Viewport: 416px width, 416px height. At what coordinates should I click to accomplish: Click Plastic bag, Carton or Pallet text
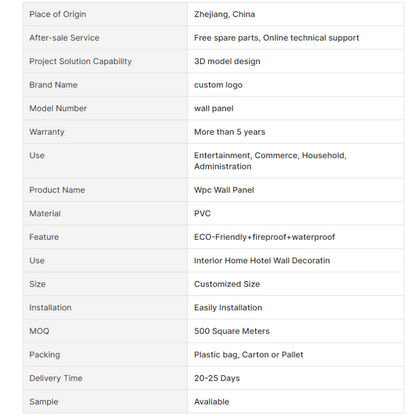tap(249, 355)
